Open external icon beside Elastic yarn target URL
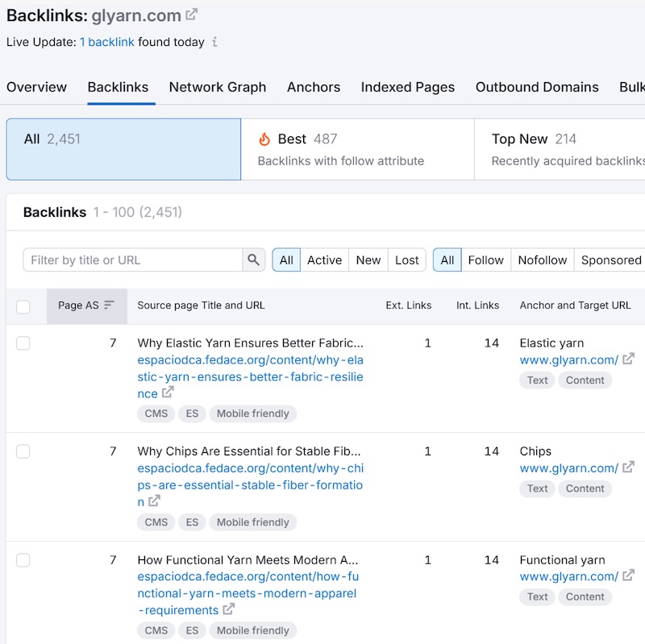The image size is (645, 644). point(629,359)
